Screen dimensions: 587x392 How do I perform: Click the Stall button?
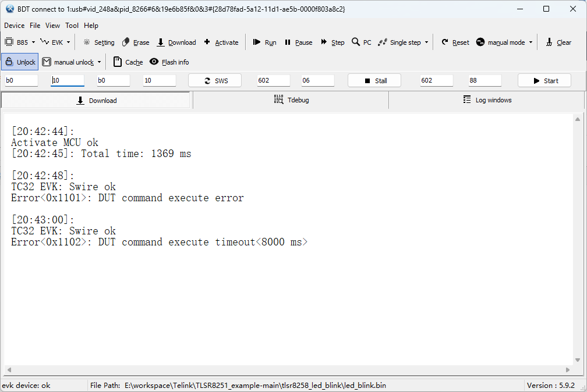(x=374, y=80)
